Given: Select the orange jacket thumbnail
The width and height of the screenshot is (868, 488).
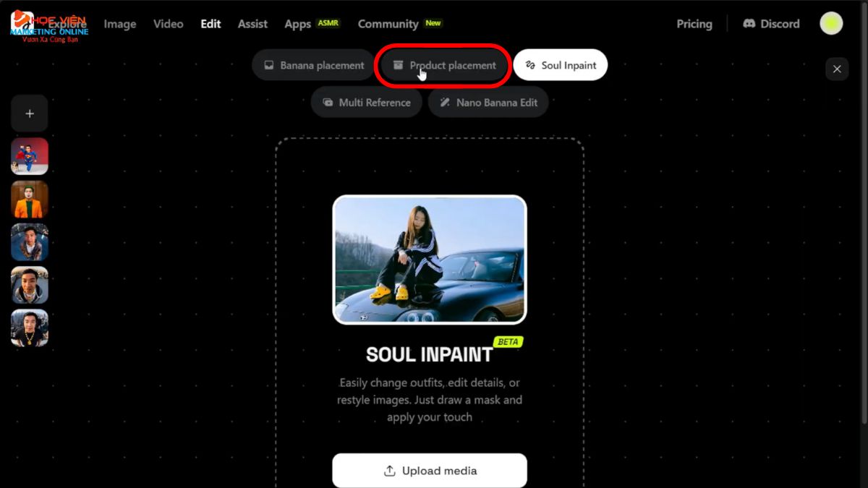Looking at the screenshot, I should [x=30, y=200].
